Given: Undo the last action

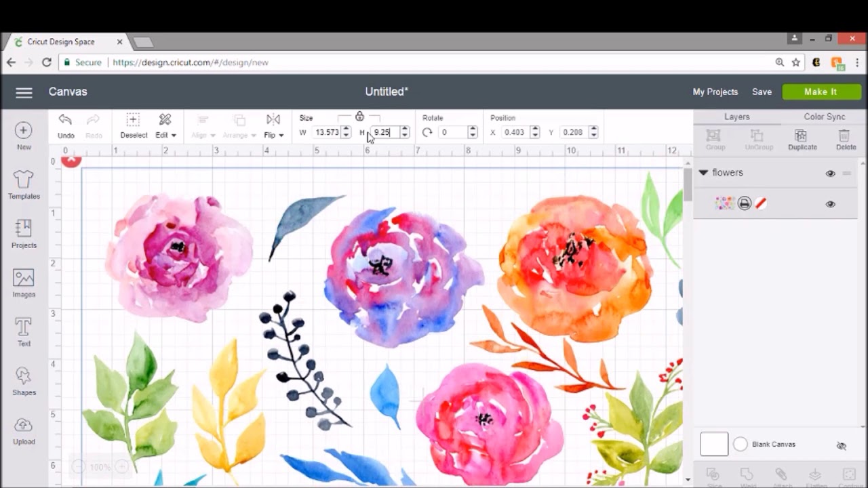Looking at the screenshot, I should click(x=66, y=126).
